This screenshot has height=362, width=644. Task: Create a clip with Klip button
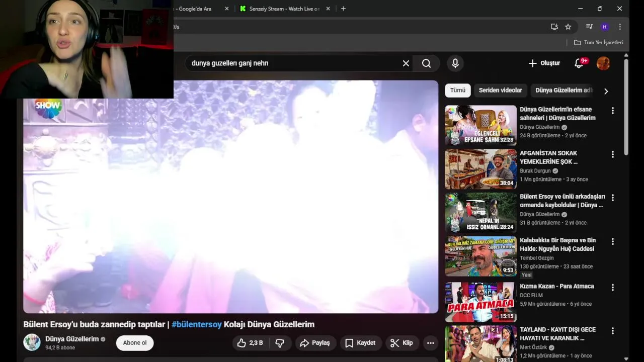point(402,343)
